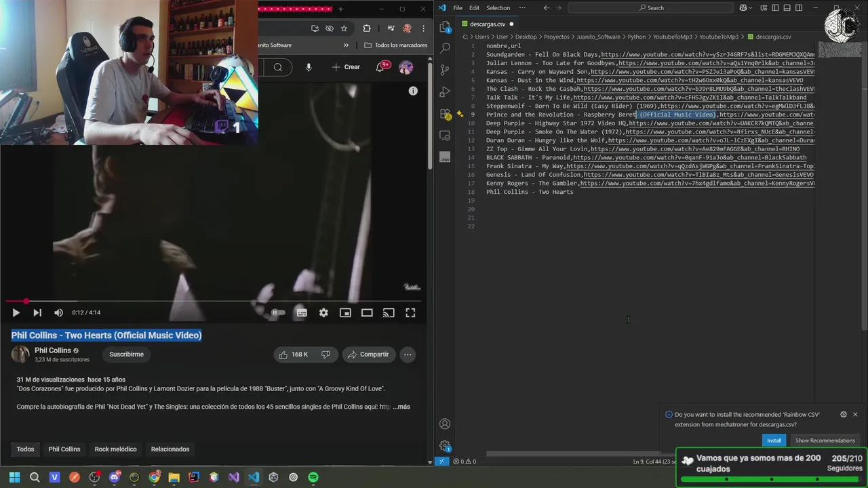The image size is (868, 488).
Task: Open VS Code Explorer view
Action: (x=445, y=27)
